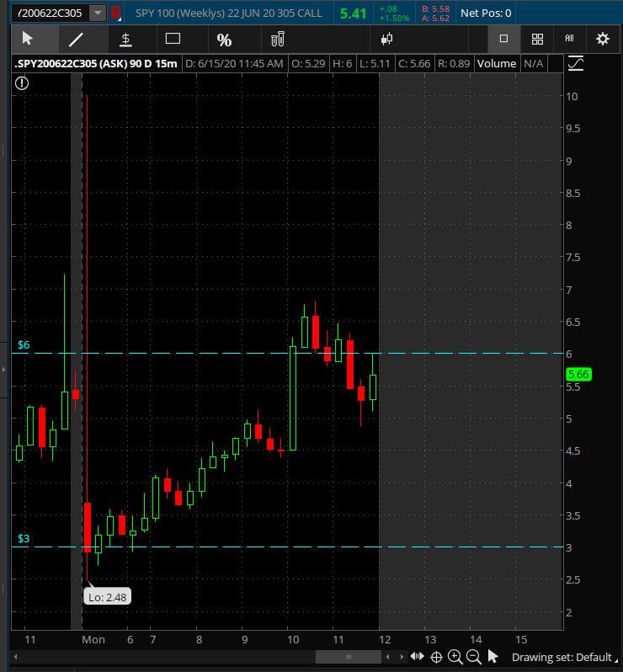Image resolution: width=623 pixels, height=672 pixels.
Task: Select the trendline drawing tool
Action: point(76,39)
